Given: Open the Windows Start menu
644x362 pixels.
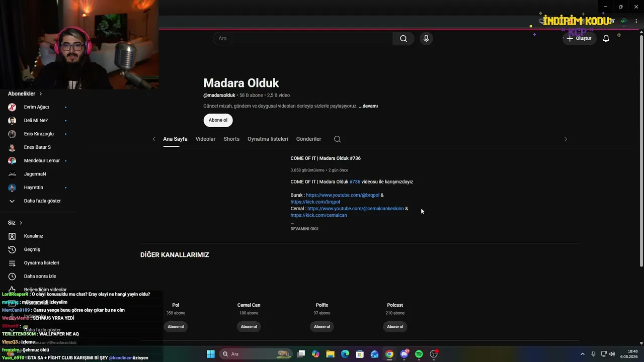Looking at the screenshot, I should coord(211,354).
